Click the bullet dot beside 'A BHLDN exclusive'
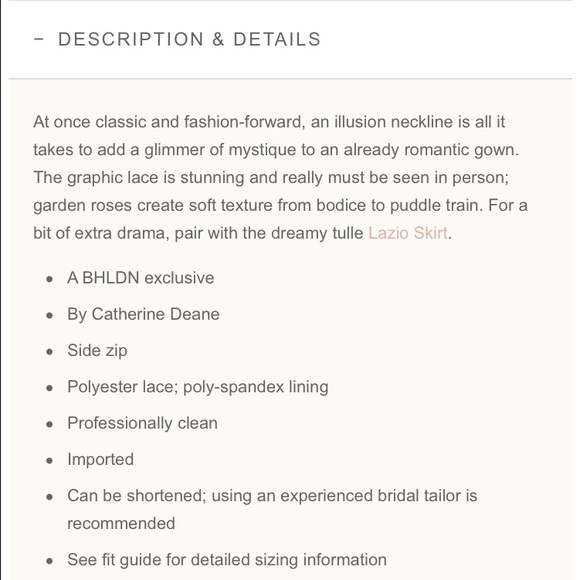 pyautogui.click(x=50, y=279)
